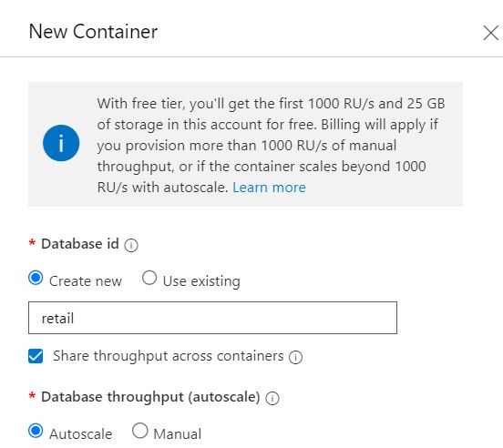
Task: Click the database id field containing retail
Action: point(212,318)
